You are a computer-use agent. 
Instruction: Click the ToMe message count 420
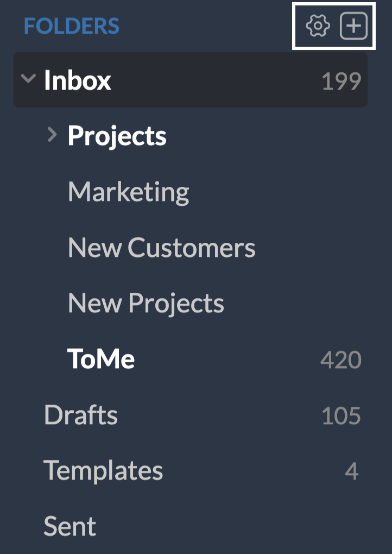coord(340,360)
